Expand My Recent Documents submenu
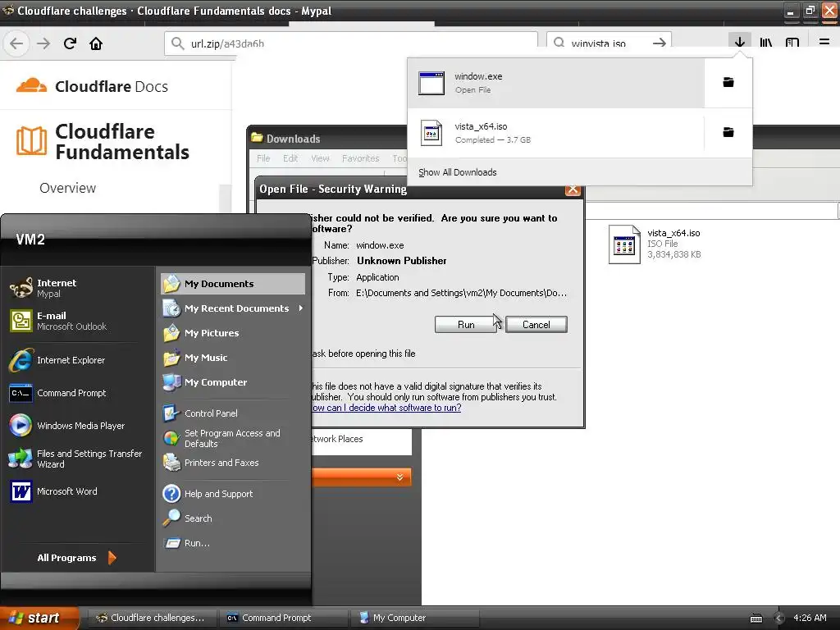 point(233,308)
